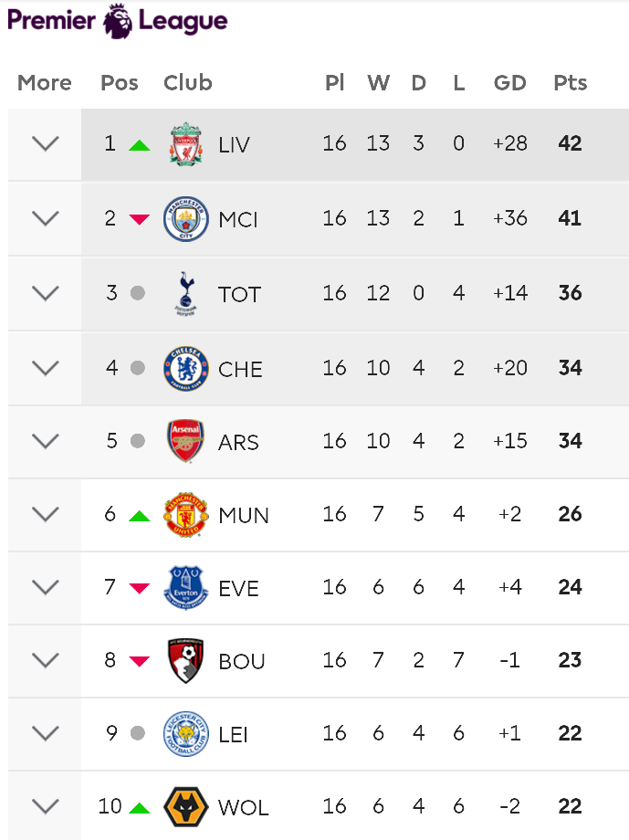Viewport: 629px width, 840px height.
Task: Click the Premier League lion logo
Action: (118, 21)
